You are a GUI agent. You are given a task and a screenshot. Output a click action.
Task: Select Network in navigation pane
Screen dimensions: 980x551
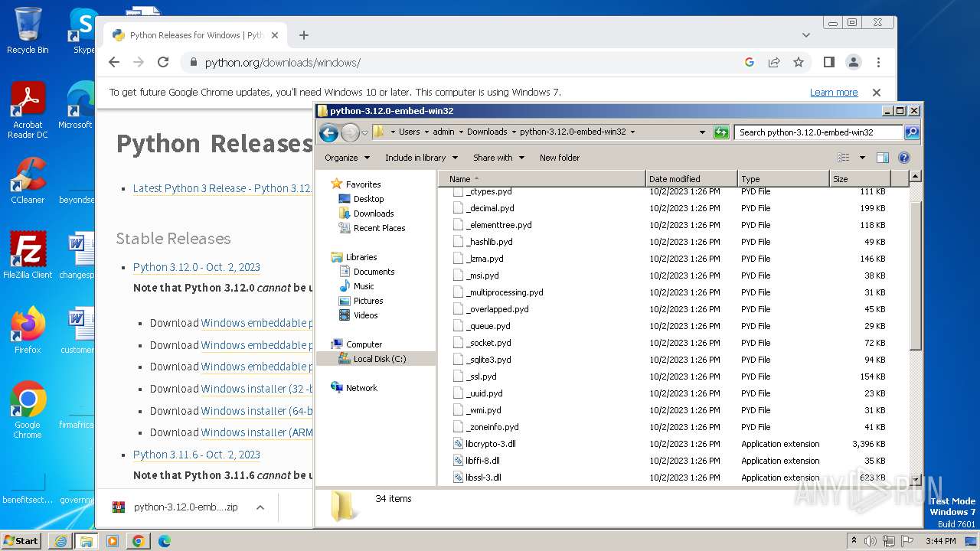[x=361, y=388]
